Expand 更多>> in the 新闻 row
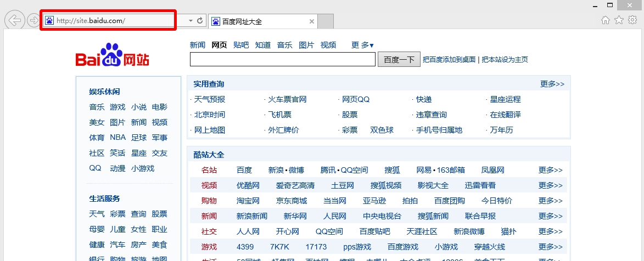The image size is (644, 261). click(x=551, y=216)
